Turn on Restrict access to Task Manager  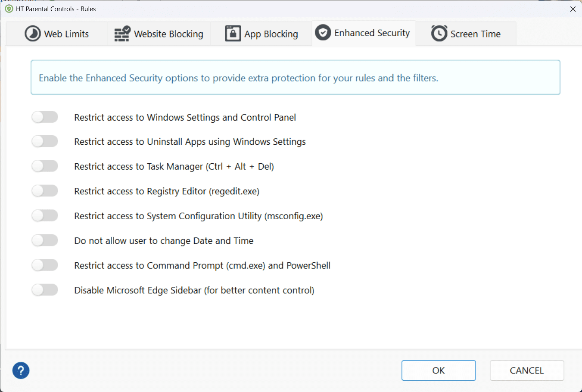click(x=45, y=166)
